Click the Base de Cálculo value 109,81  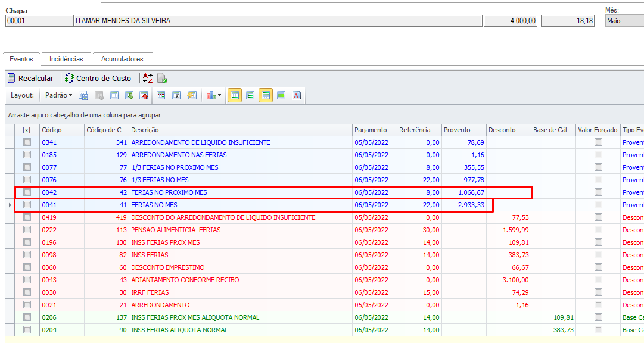tap(562, 317)
